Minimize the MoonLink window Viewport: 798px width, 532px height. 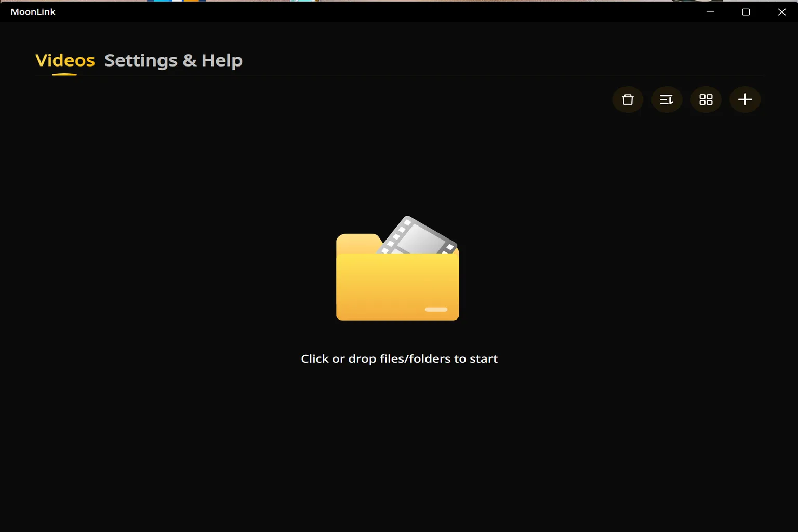[710, 11]
